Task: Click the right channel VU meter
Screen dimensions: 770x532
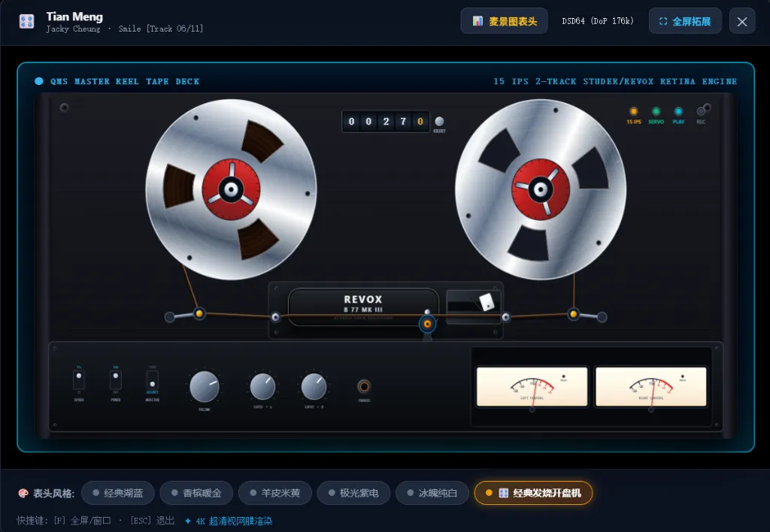Action: 650,387
